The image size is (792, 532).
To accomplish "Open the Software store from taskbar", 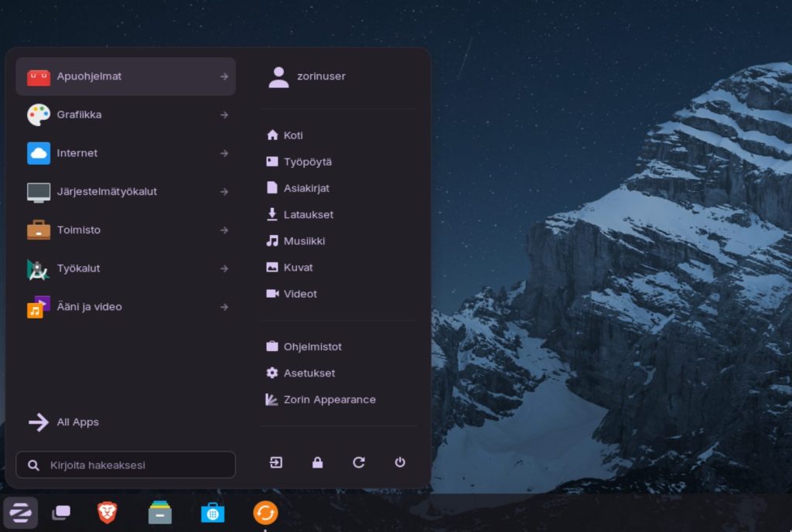I will 213,513.
